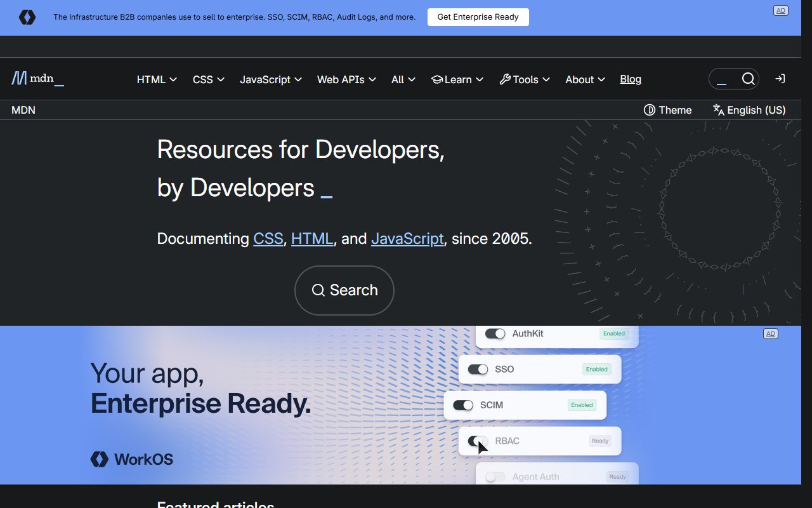Screen dimensions: 812x508
Task: Expand the Web APIs menu
Action: tap(346, 79)
